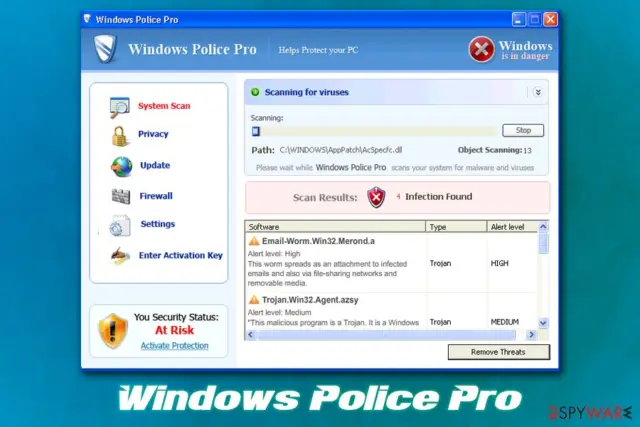The image size is (640, 427).
Task: Click the results list scroll down arrow
Action: pyautogui.click(x=543, y=323)
